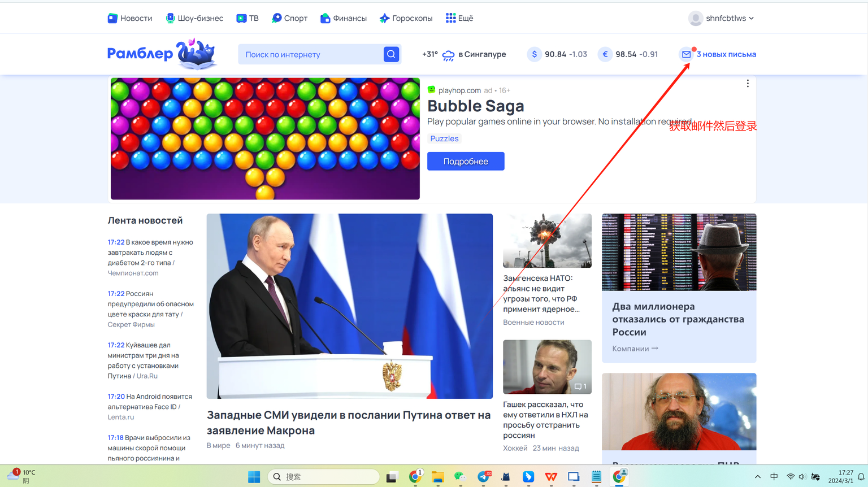Click the Новости section icon
The width and height of the screenshot is (868, 487).
(x=112, y=18)
